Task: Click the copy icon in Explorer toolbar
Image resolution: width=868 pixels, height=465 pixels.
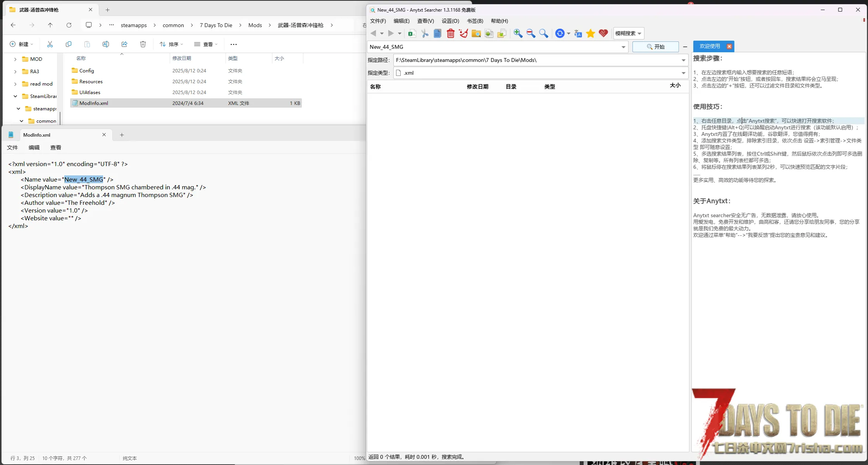Action: tap(69, 44)
